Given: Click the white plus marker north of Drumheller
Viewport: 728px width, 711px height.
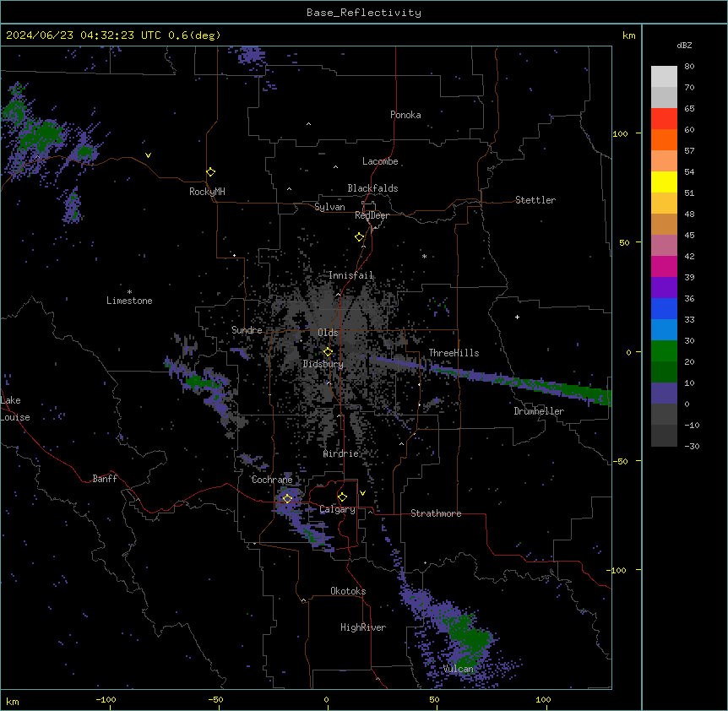Looking at the screenshot, I should [517, 317].
